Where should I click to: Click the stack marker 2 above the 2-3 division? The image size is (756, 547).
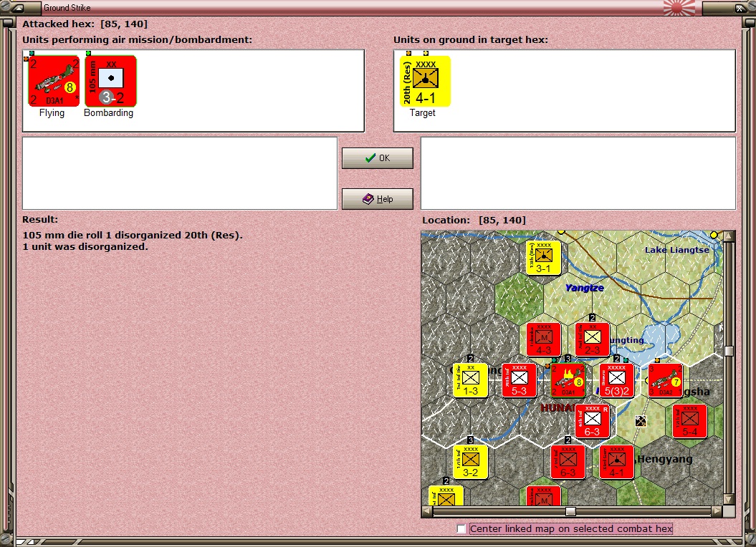click(x=592, y=318)
